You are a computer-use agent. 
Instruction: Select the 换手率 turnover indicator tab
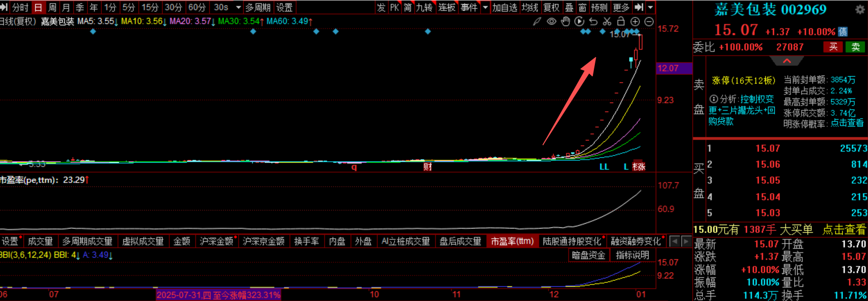[x=306, y=241]
